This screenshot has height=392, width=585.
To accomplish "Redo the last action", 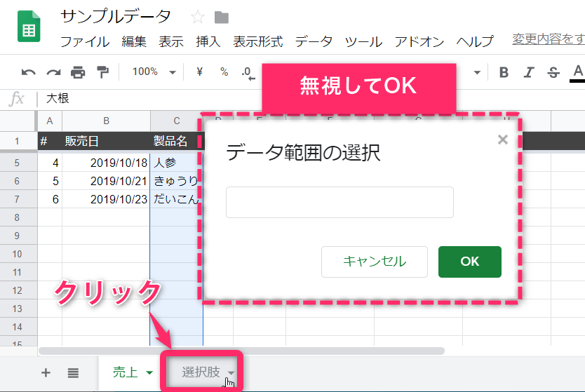I will pos(53,72).
